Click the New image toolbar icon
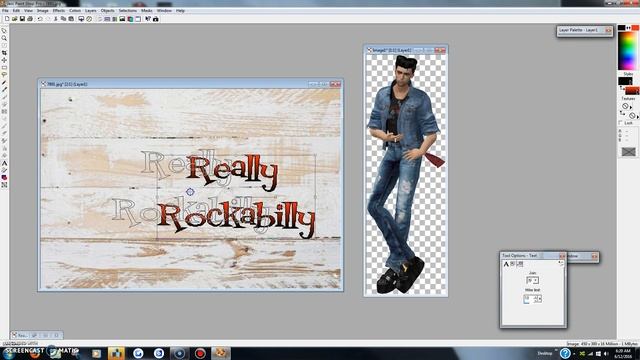 coord(7,19)
